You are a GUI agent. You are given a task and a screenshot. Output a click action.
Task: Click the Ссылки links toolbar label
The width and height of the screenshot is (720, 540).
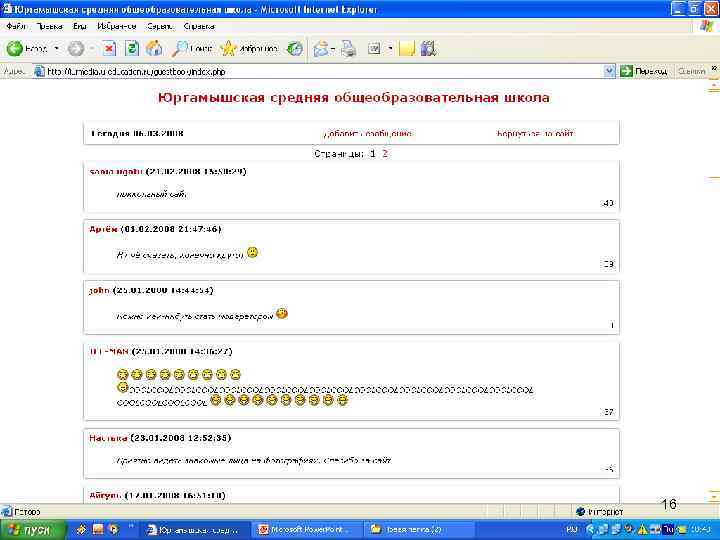pos(691,71)
